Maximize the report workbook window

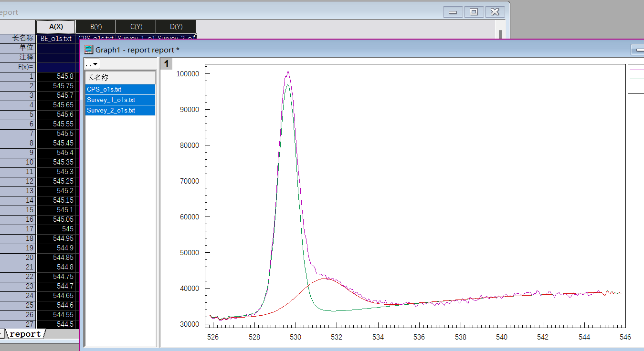[x=474, y=12]
